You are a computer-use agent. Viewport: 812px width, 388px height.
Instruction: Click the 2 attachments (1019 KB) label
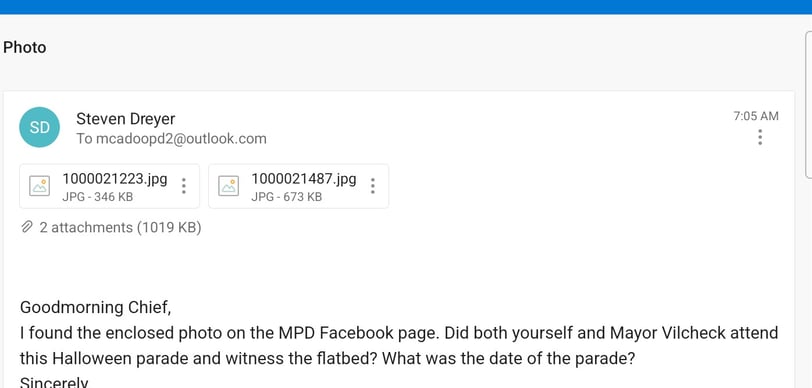(120, 227)
